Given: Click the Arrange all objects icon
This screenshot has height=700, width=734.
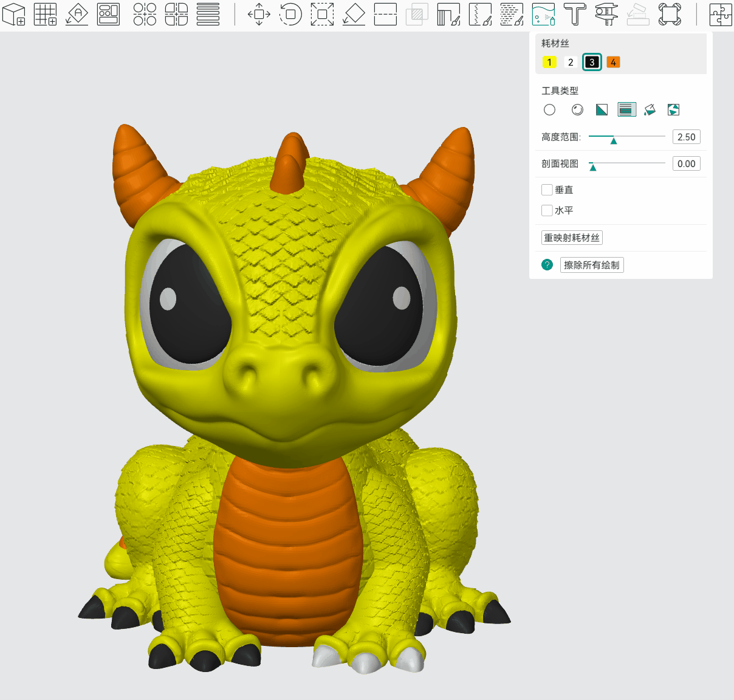Looking at the screenshot, I should pos(108,14).
